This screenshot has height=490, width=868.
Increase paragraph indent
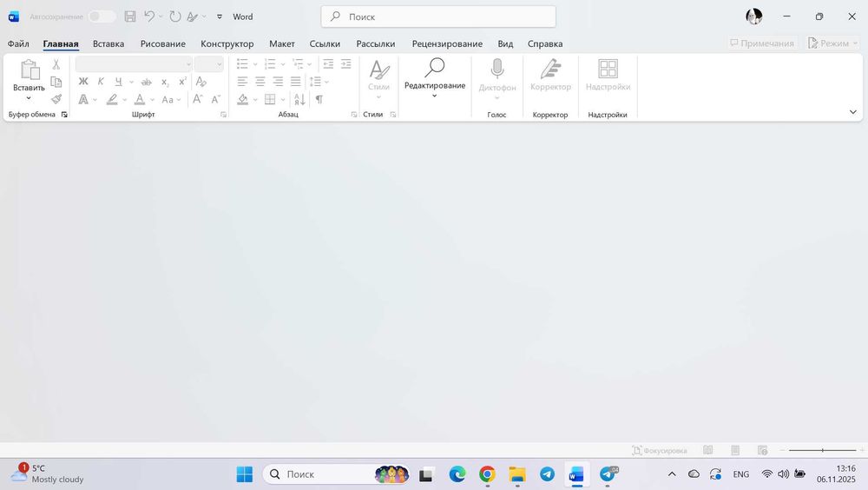tap(346, 63)
